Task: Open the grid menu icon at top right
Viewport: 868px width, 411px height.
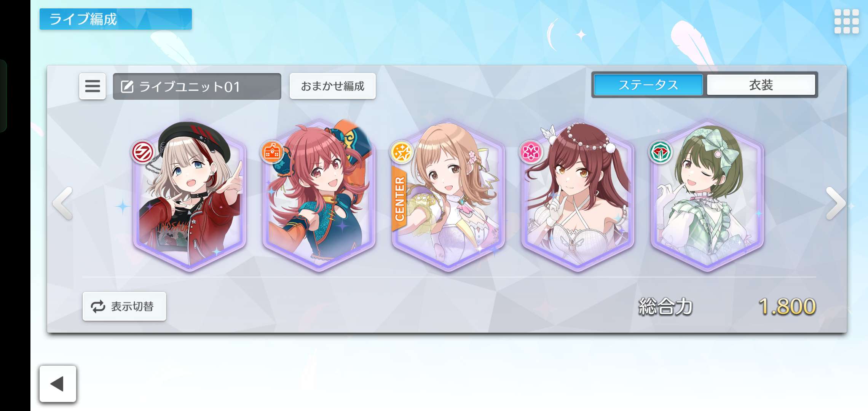Action: tap(846, 21)
